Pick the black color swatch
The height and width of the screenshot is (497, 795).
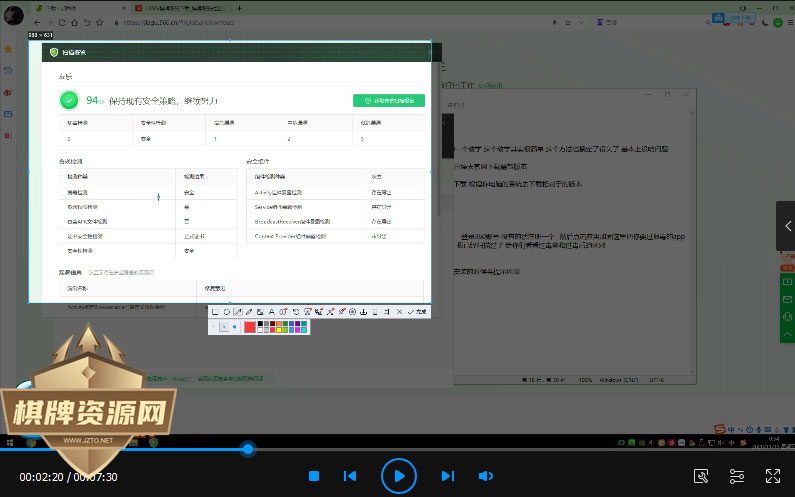coord(260,324)
